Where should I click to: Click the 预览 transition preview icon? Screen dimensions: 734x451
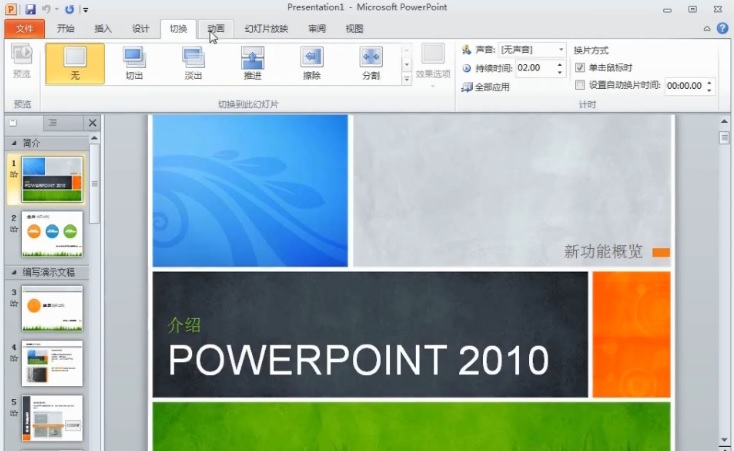click(x=22, y=61)
